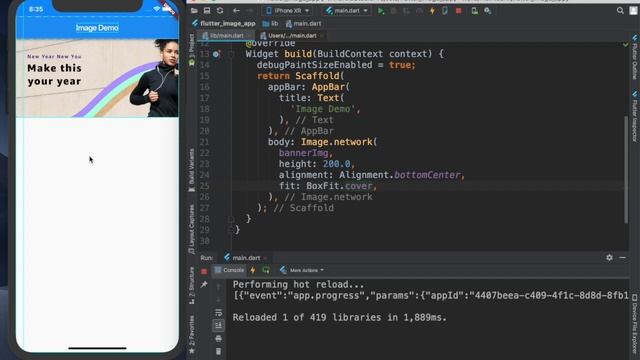The width and height of the screenshot is (640, 360).
Task: Select the main.dart tab in Run panel
Action: [x=245, y=258]
